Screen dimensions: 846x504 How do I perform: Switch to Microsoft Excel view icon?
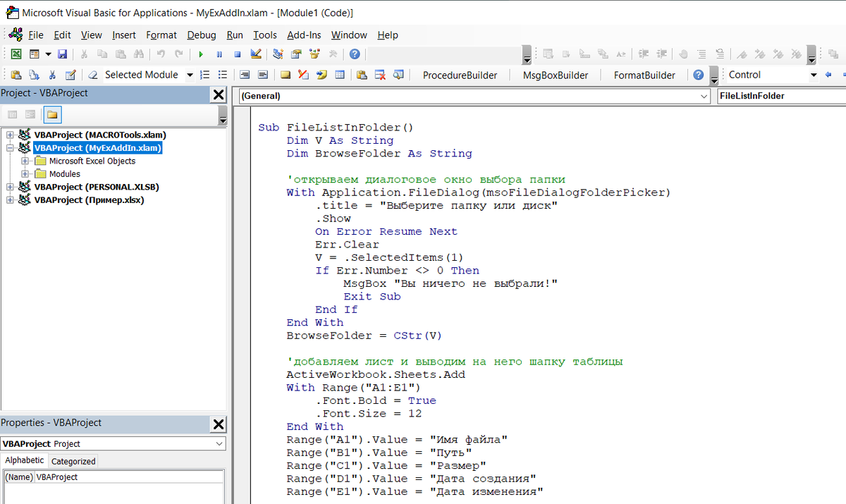pos(16,54)
